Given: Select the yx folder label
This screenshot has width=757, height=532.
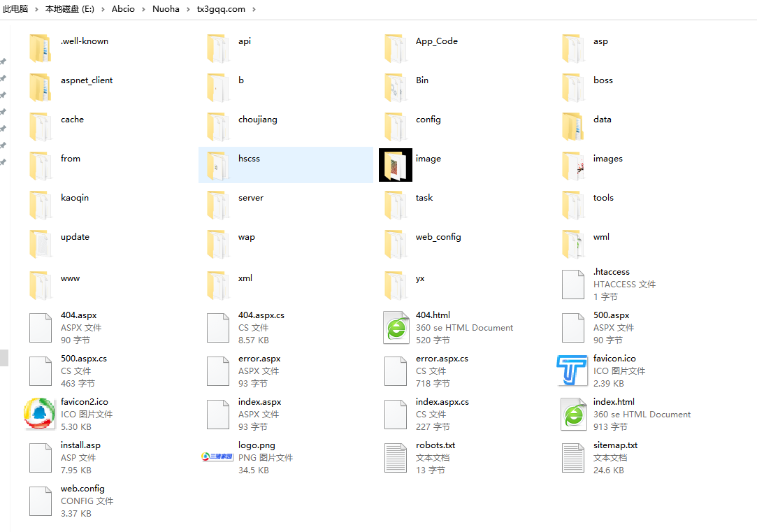Looking at the screenshot, I should click(x=420, y=278).
